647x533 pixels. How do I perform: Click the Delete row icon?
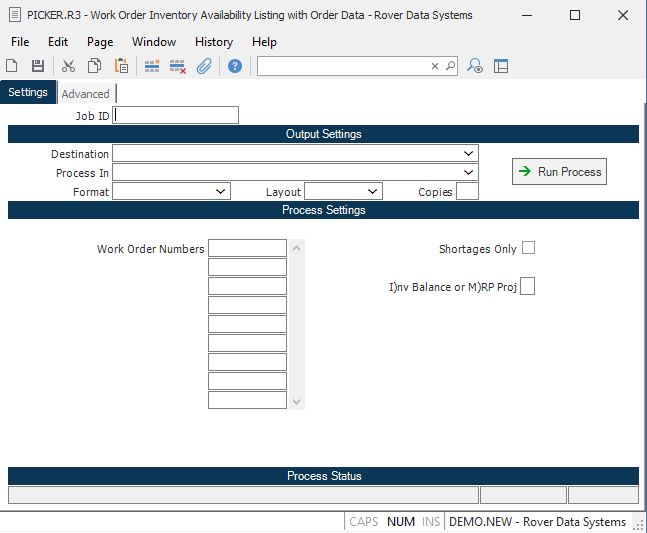[x=178, y=66]
